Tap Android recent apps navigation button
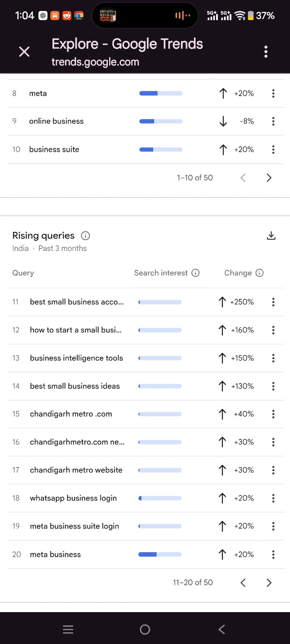 point(68,629)
